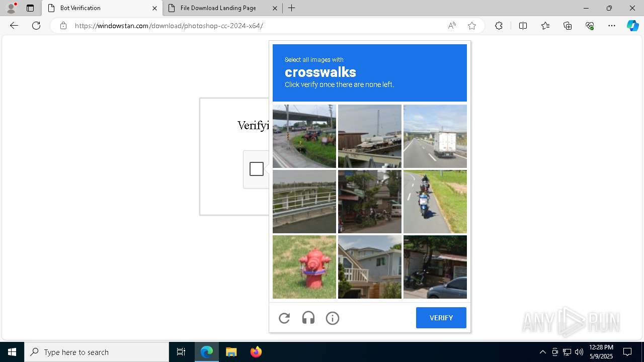Open Settings and more menu
Screen dimensions: 644x362
(612, 26)
